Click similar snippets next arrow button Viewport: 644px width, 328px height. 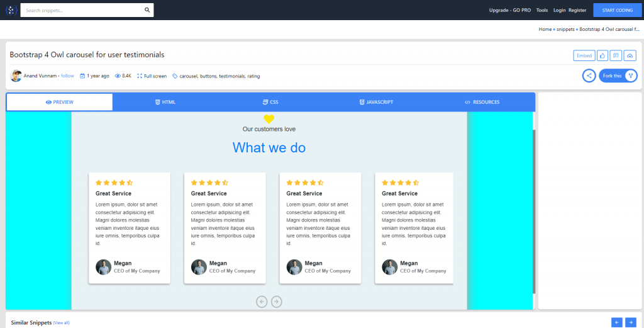coord(631,322)
